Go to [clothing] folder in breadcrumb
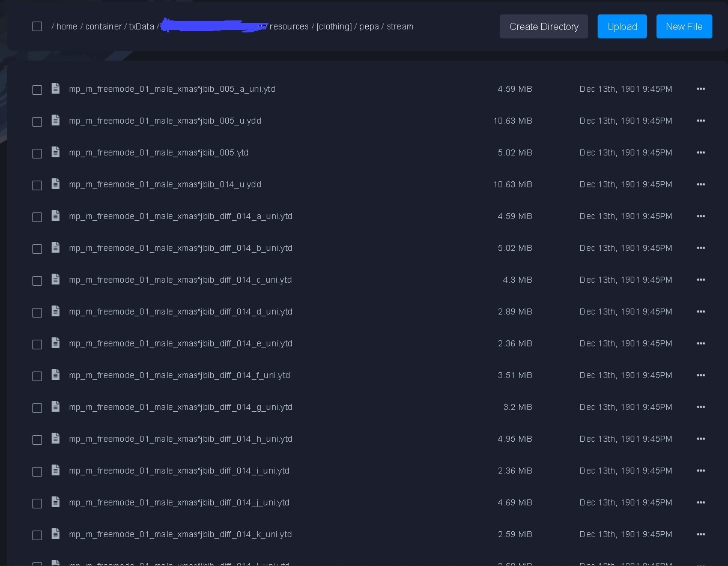Viewport: 728px width, 566px height. coord(334,26)
